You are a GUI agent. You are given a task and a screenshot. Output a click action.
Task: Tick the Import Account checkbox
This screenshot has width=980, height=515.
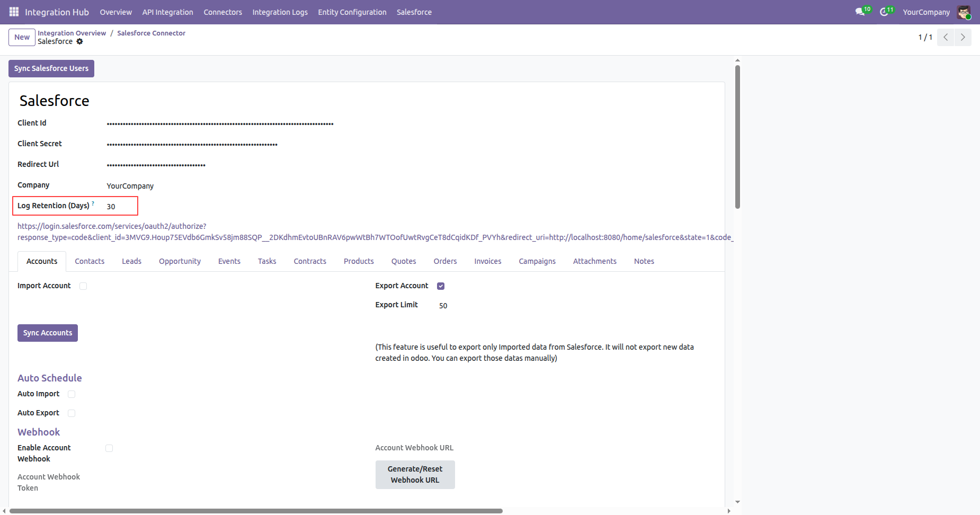(83, 286)
